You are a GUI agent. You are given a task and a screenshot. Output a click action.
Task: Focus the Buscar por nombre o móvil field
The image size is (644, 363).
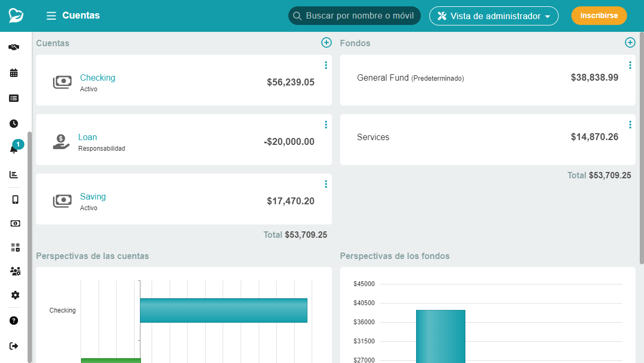[355, 16]
